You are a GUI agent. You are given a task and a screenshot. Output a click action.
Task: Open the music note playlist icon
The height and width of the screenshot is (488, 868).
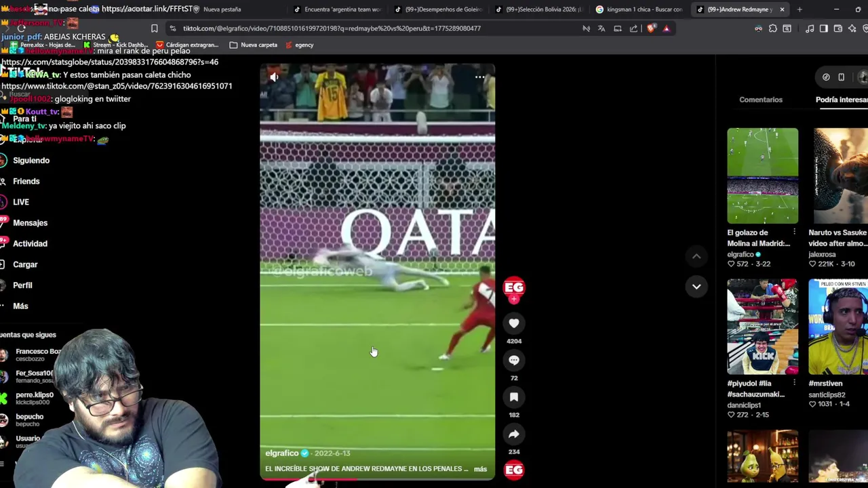(x=810, y=28)
